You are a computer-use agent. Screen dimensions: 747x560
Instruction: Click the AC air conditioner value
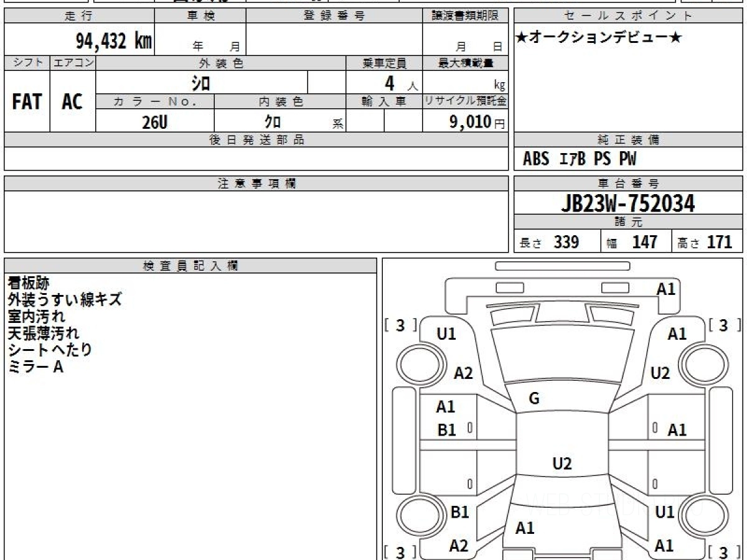click(72, 101)
